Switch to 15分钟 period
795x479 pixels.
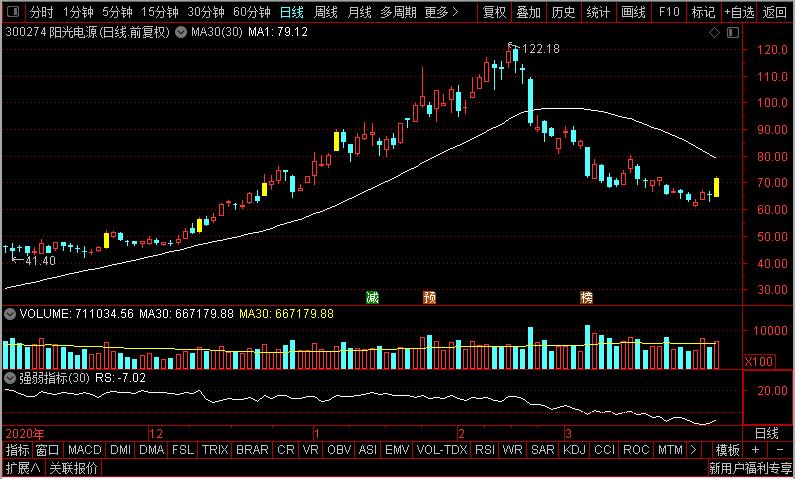[160, 12]
